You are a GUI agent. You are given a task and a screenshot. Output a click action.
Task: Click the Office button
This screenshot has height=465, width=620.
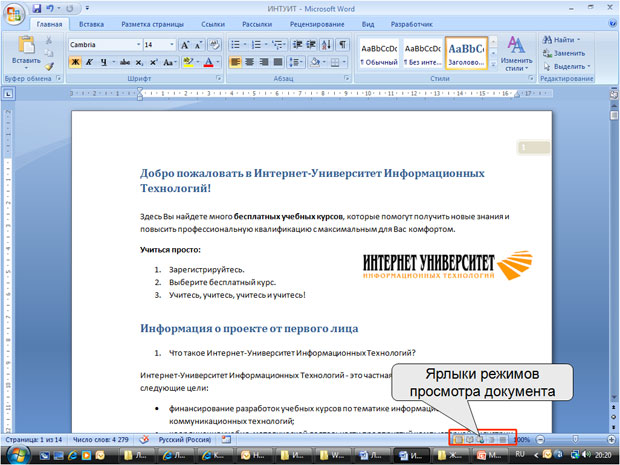coord(14,14)
